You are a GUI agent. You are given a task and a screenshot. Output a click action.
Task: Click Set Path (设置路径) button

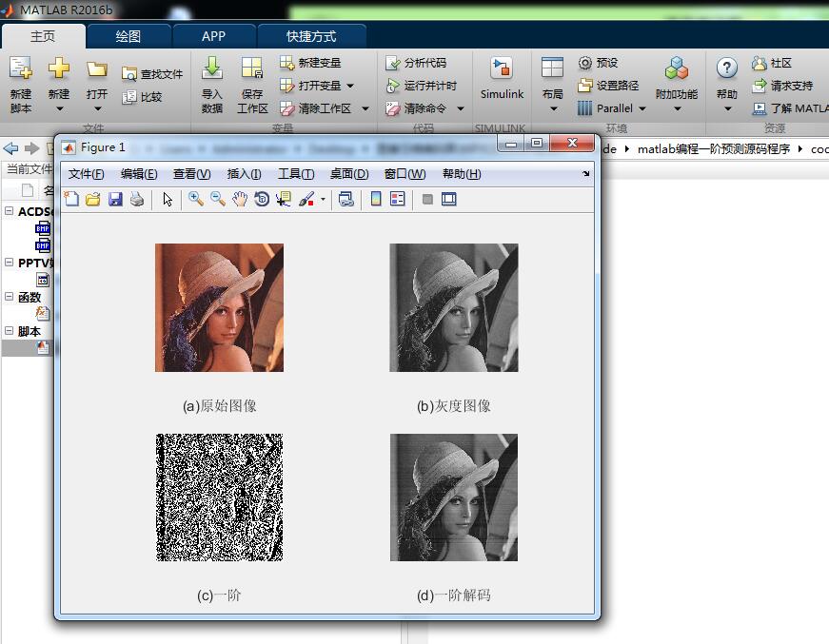608,86
